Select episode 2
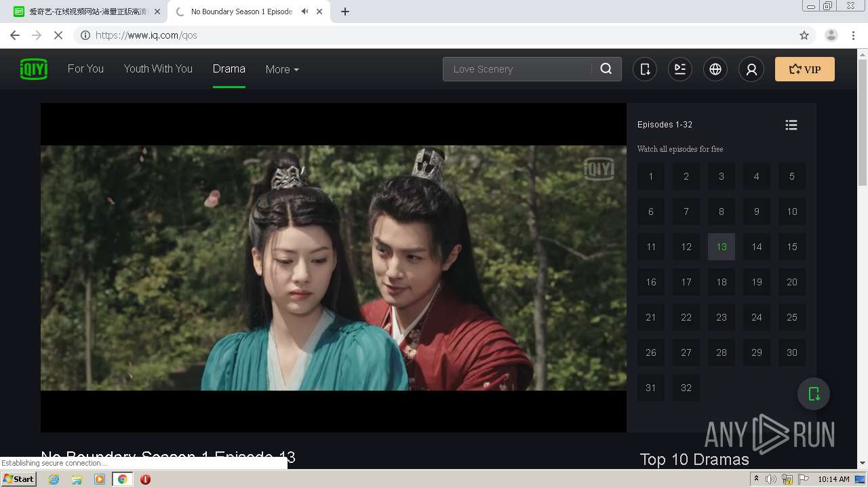Viewport: 868px width, 488px height. click(686, 176)
